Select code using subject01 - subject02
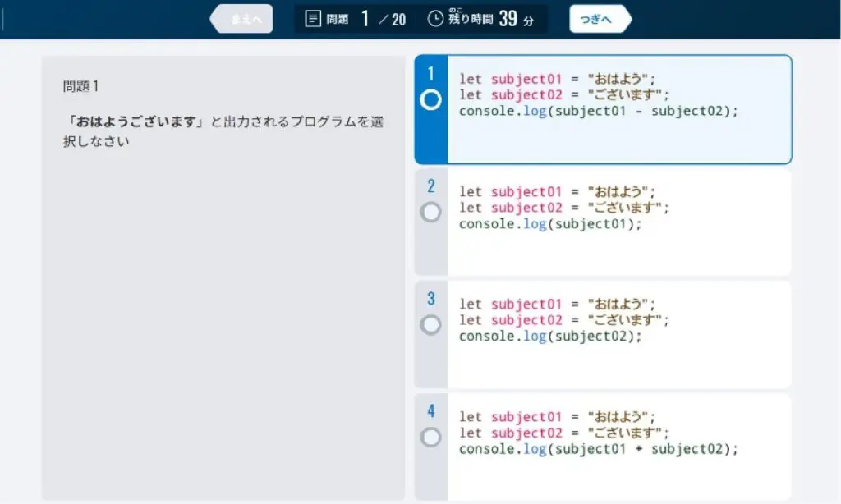This screenshot has width=841, height=504. [x=599, y=111]
